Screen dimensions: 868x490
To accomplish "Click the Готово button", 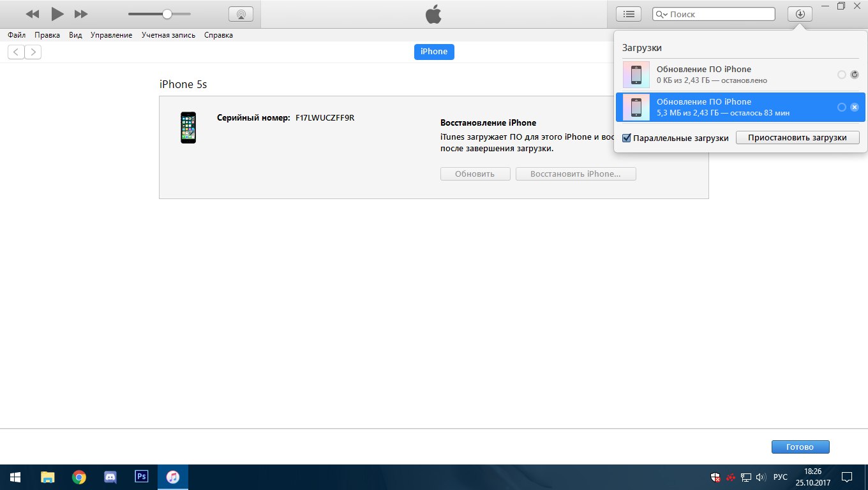I will pyautogui.click(x=800, y=447).
